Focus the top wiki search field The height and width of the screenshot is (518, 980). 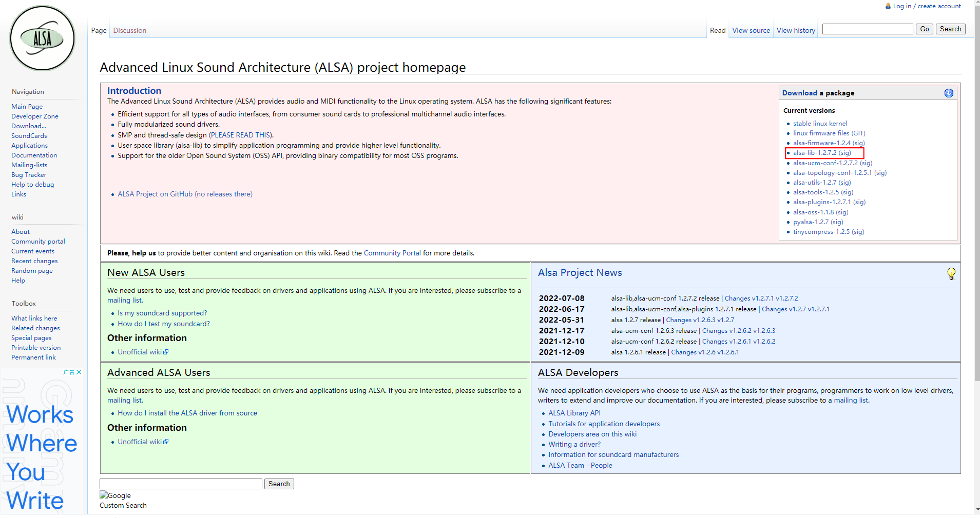[x=868, y=29]
